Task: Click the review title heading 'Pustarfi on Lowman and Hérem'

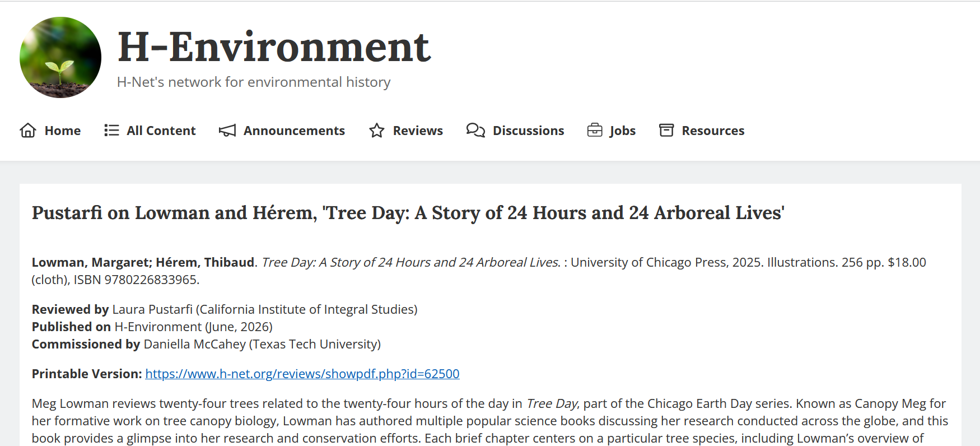Action: point(408,213)
